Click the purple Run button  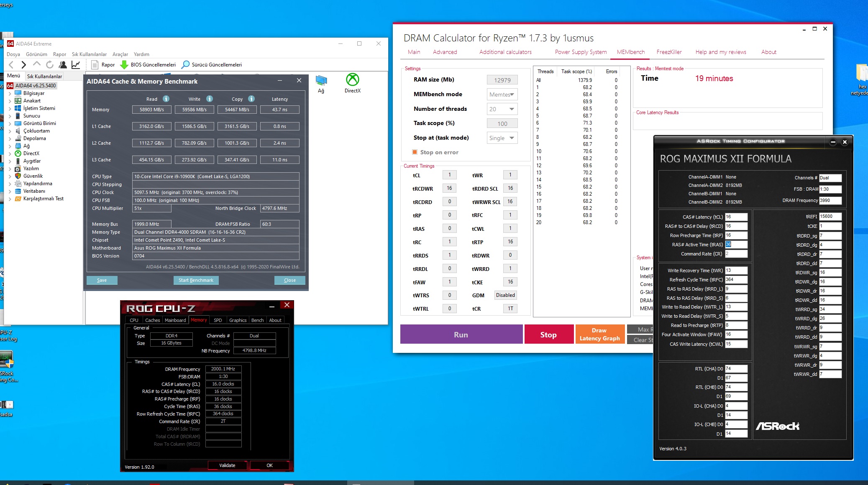[461, 334]
